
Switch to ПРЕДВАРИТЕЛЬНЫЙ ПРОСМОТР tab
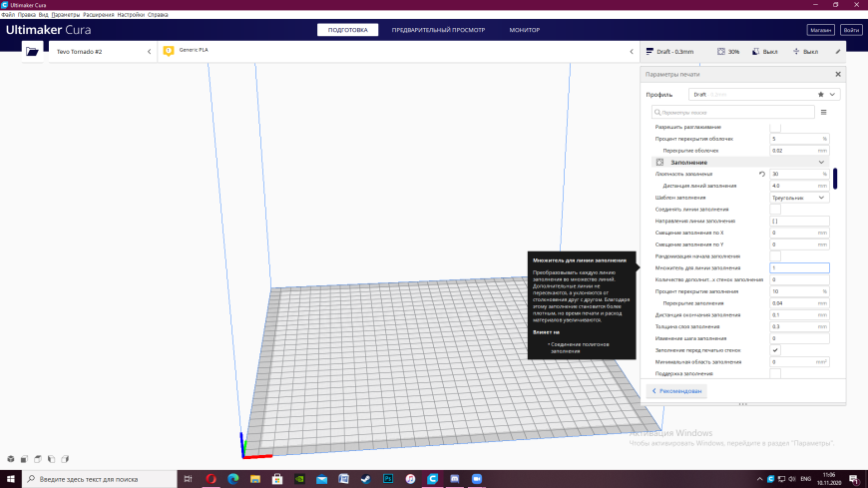click(438, 30)
